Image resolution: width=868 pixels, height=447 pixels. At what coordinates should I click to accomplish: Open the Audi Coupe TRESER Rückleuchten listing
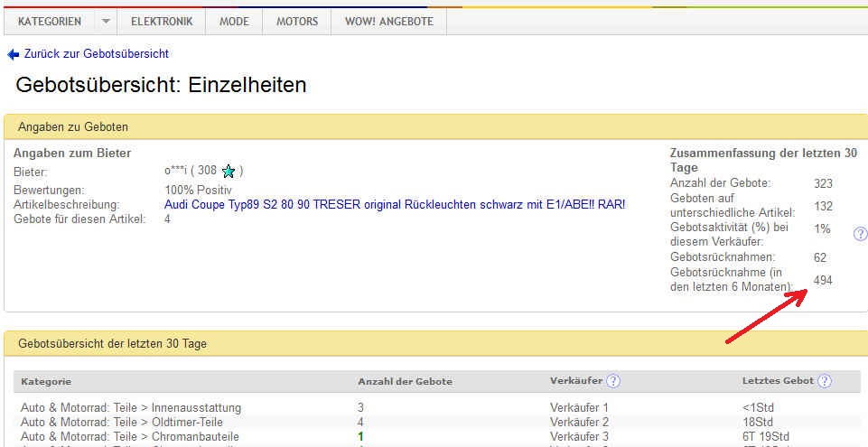(394, 205)
